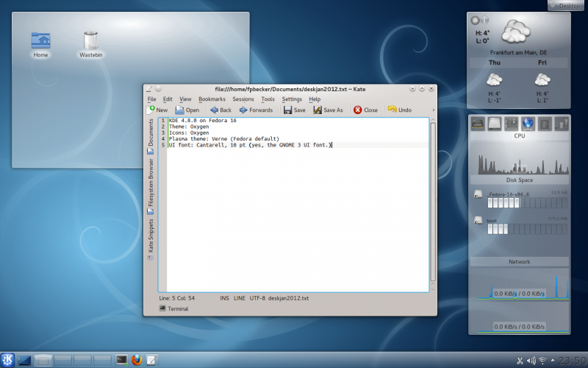The width and height of the screenshot is (588, 368).
Task: Go Back to the previous document
Action: [221, 110]
